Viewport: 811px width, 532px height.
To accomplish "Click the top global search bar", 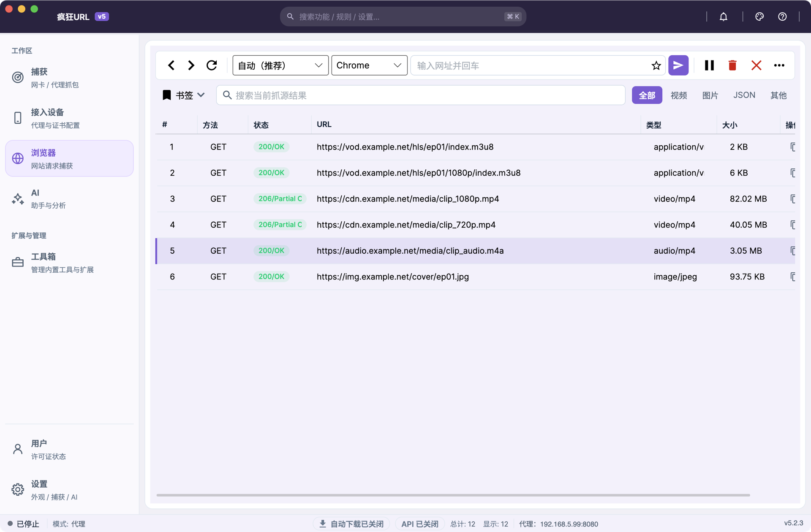I will click(403, 16).
